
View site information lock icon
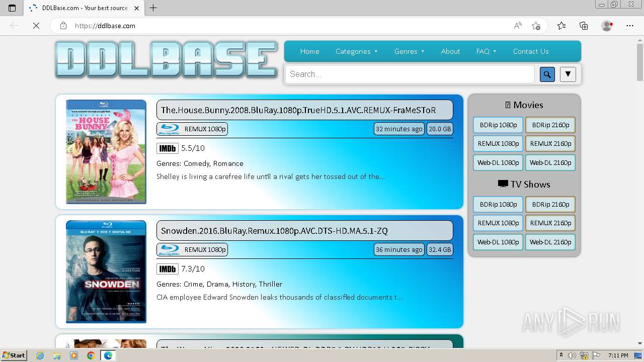point(63,26)
